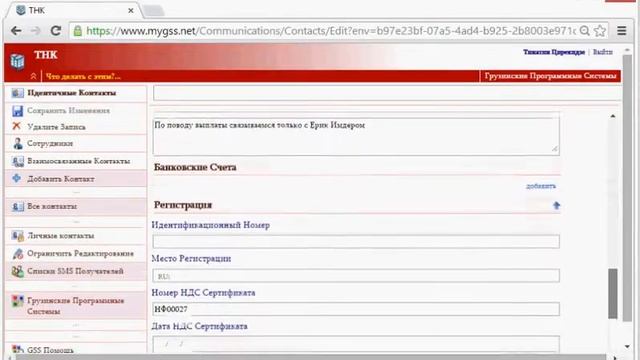Open a new browser tab
This screenshot has height=360, width=640.
pos(154,11)
